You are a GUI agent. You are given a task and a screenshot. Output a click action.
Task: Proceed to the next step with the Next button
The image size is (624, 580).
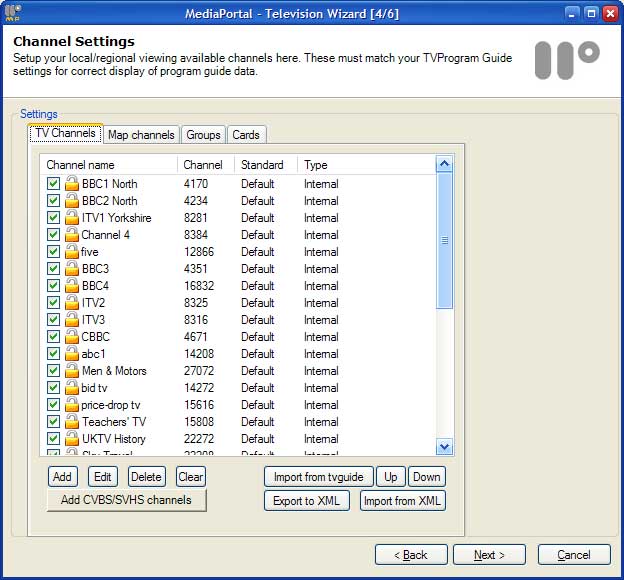point(489,555)
